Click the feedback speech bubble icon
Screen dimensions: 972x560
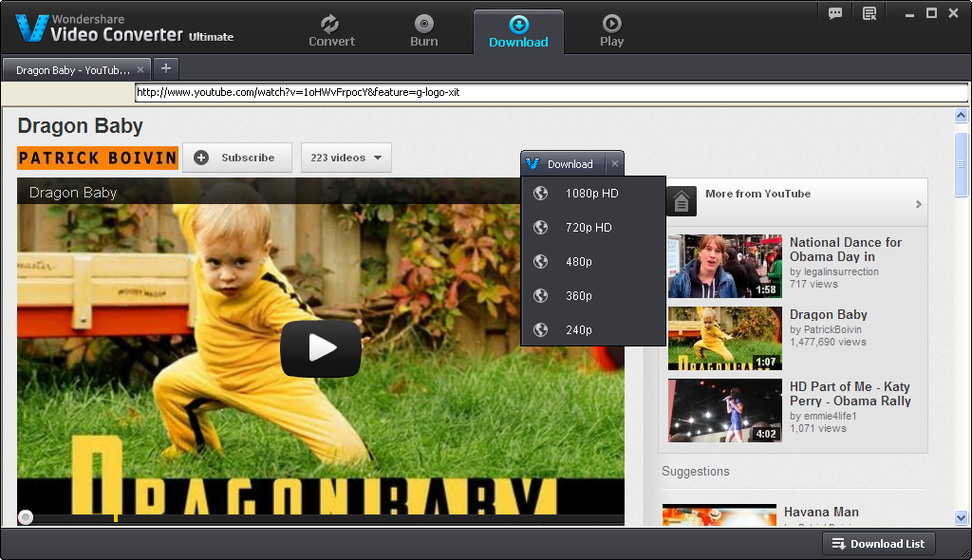[835, 13]
